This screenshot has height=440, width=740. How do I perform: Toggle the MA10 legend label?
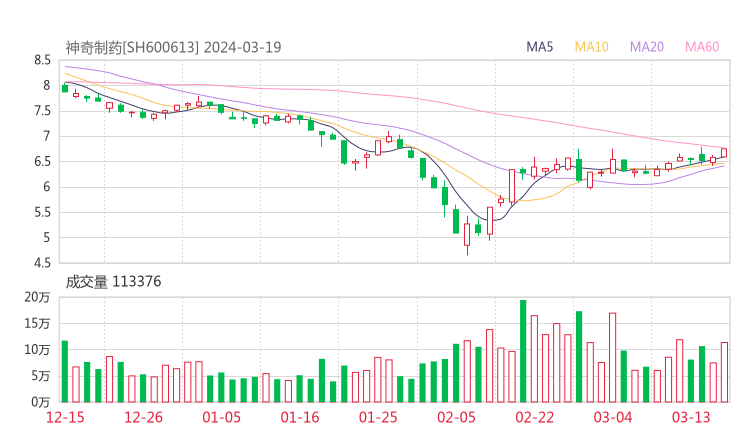[x=591, y=47]
